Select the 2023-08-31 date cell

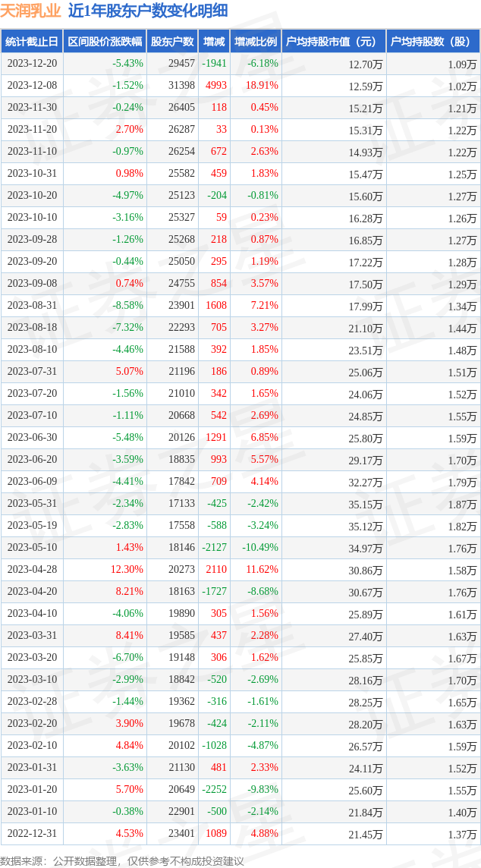pos(32,306)
